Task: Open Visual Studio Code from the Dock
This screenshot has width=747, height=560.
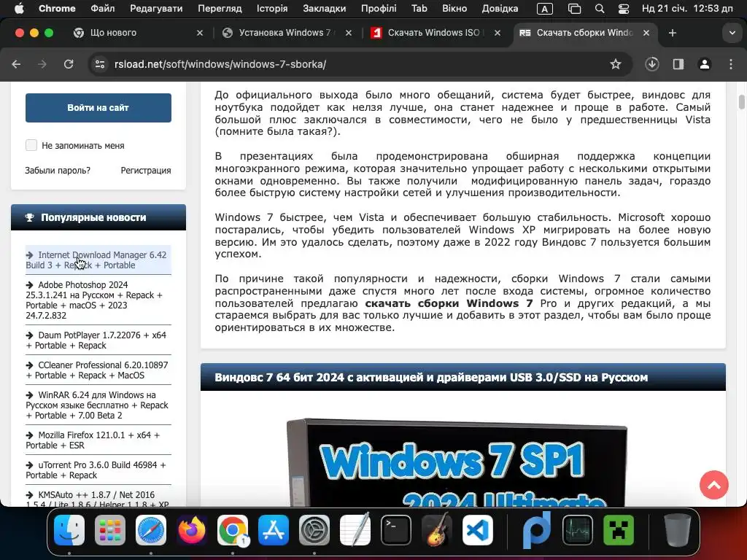Action: click(478, 530)
